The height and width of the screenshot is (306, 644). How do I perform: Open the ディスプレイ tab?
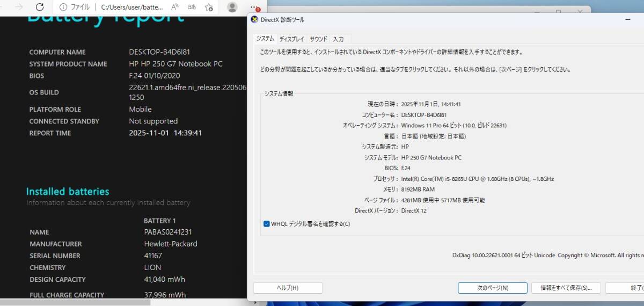[x=291, y=39]
